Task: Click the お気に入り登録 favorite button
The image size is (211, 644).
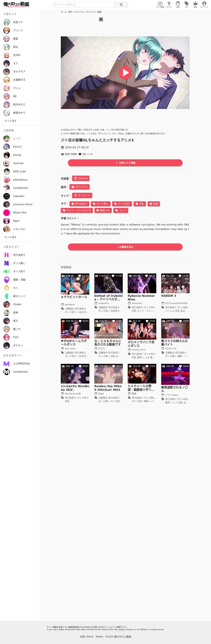Action: (x=125, y=163)
